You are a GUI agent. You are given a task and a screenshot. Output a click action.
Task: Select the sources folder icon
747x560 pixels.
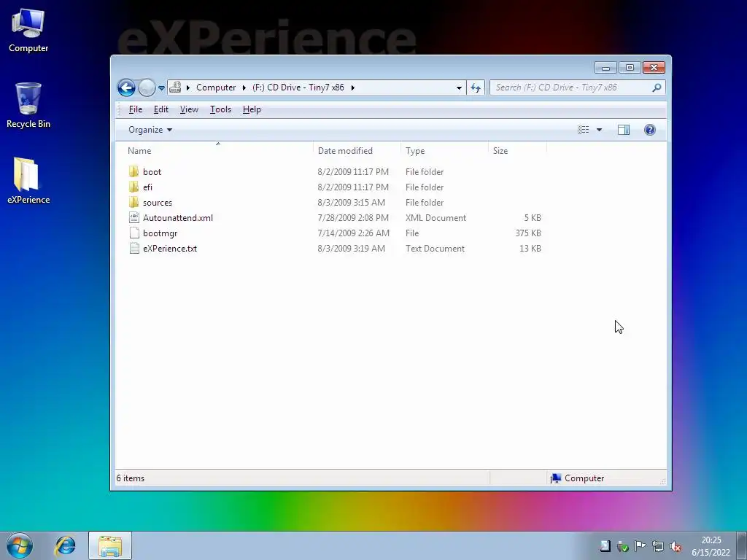coord(134,202)
